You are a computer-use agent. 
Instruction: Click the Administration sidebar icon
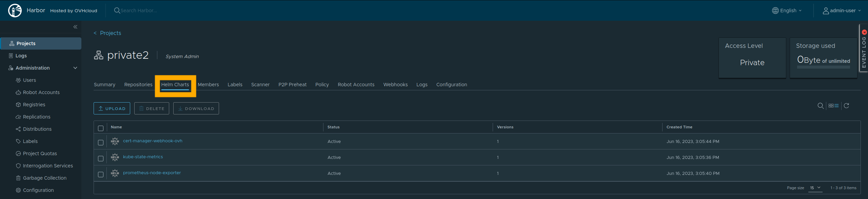click(11, 68)
